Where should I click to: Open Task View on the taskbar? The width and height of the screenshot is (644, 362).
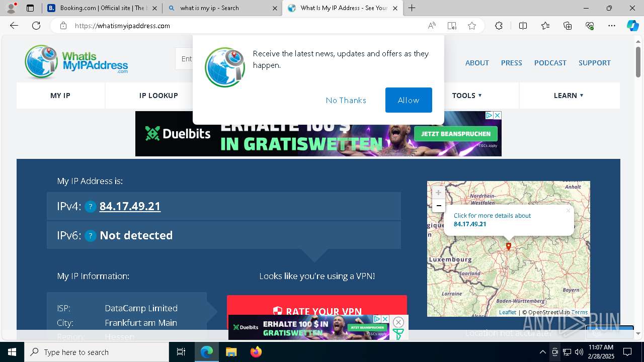(x=181, y=352)
